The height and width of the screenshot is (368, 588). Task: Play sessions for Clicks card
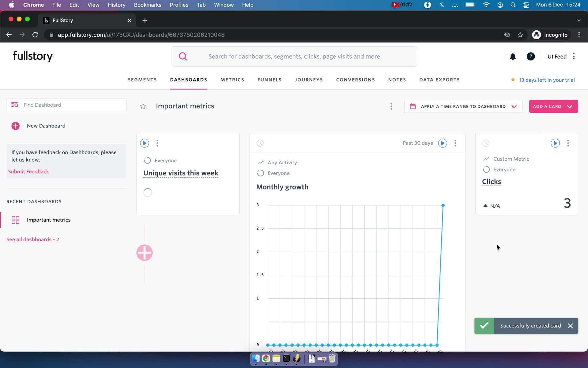[555, 143]
